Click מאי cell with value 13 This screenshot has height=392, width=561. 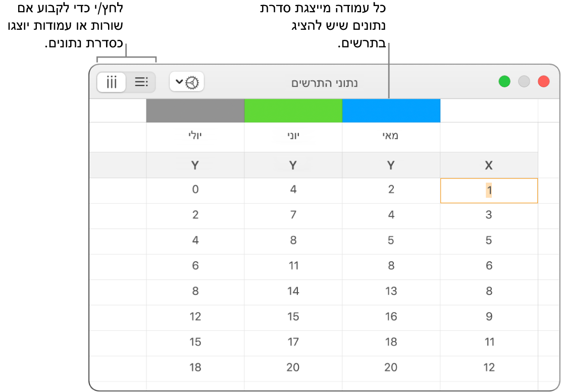click(391, 291)
